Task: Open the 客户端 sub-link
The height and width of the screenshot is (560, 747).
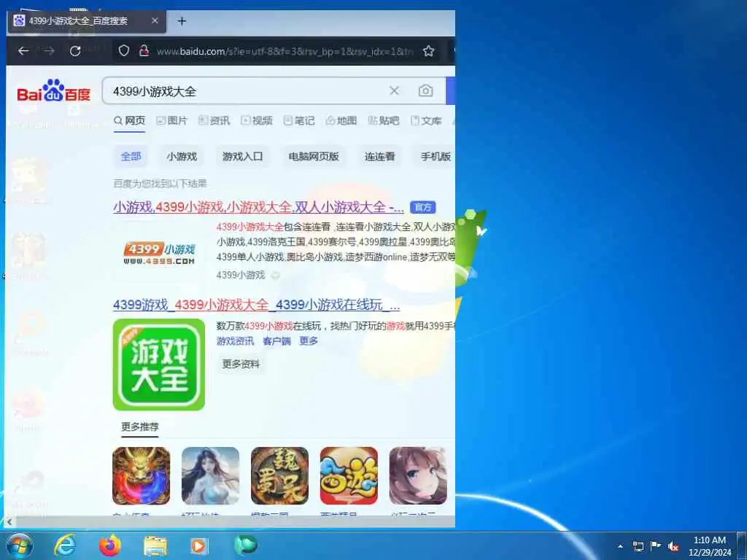Action: coord(276,341)
